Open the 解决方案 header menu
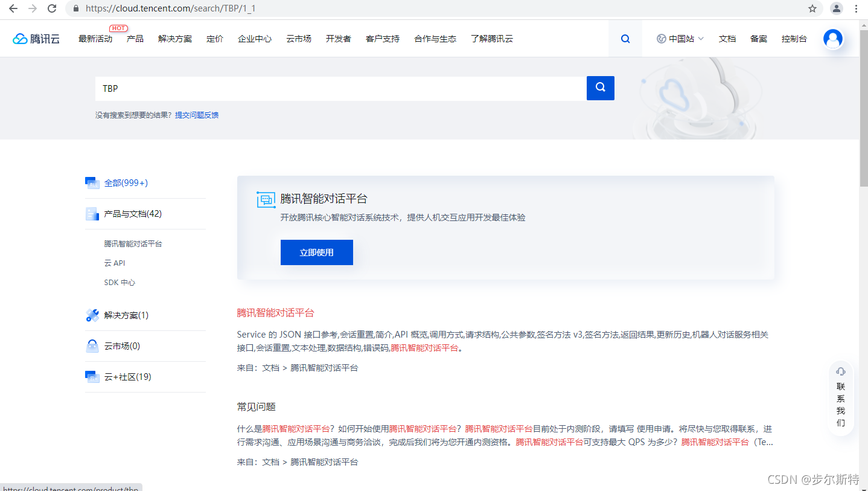Image resolution: width=868 pixels, height=491 pixels. (175, 39)
